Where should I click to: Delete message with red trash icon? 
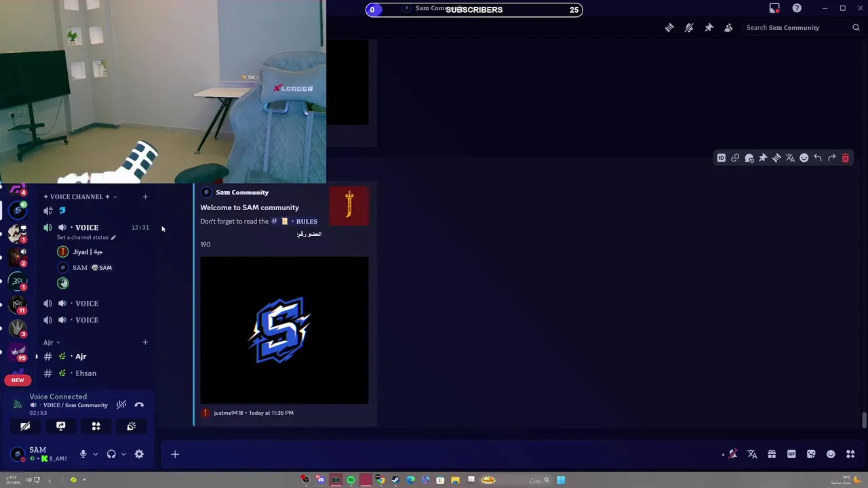pyautogui.click(x=846, y=158)
